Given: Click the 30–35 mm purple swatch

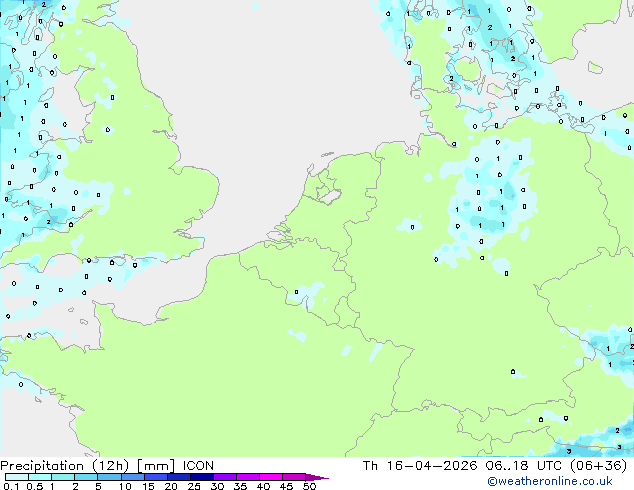Looking at the screenshot, I should (x=224, y=477).
